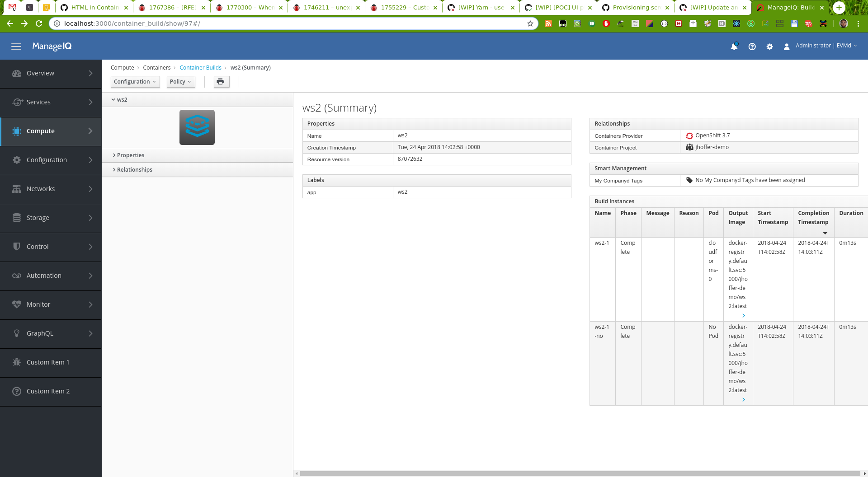Screen dimensions: 868x477
Task: Switch to the HTML in Contain browser tab
Action: tap(94, 8)
